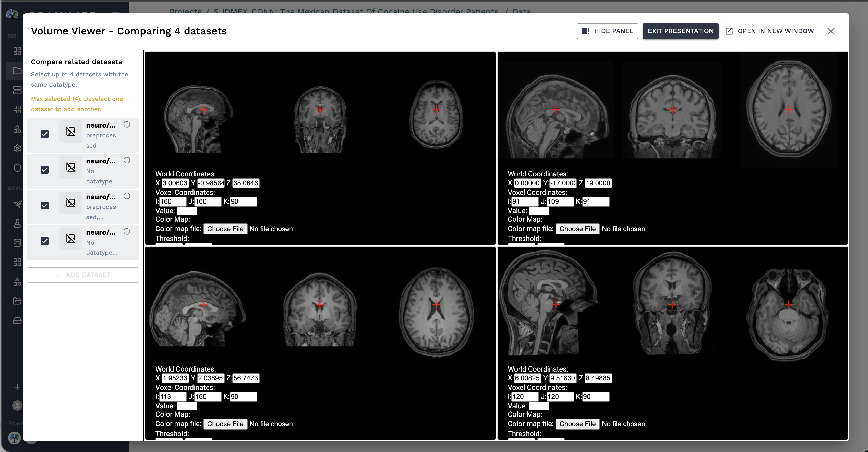
Task: Edit World Z field showing 8.49885
Action: (598, 378)
